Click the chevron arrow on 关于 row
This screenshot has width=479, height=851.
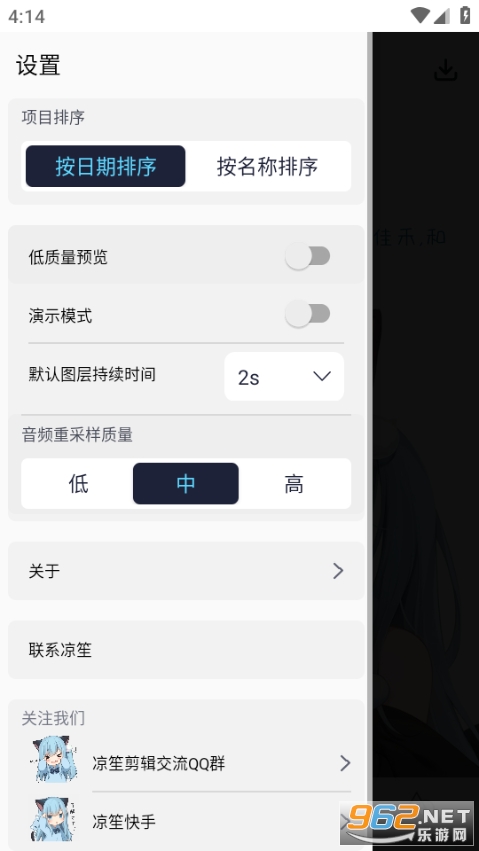pos(338,570)
